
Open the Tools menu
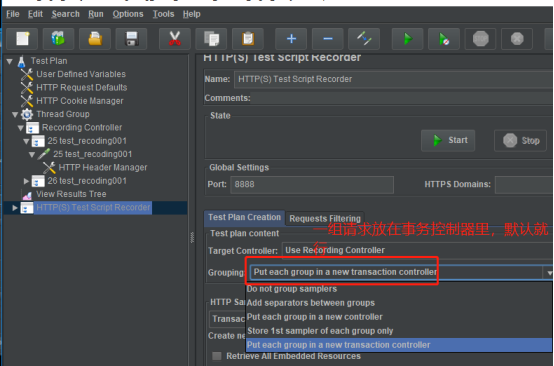163,14
